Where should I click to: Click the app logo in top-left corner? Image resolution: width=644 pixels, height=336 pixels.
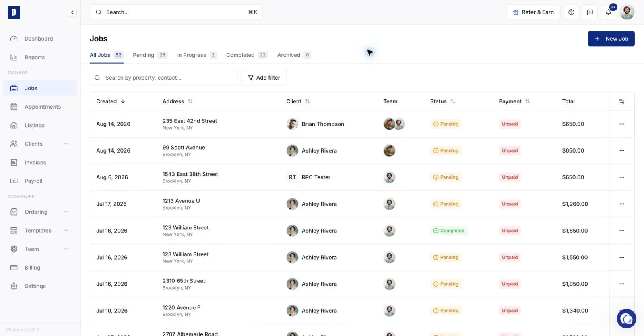point(14,12)
